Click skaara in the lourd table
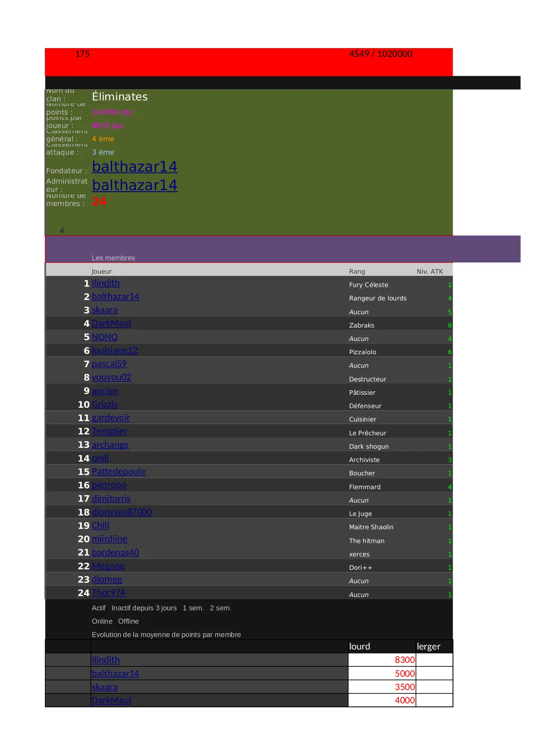 (104, 687)
